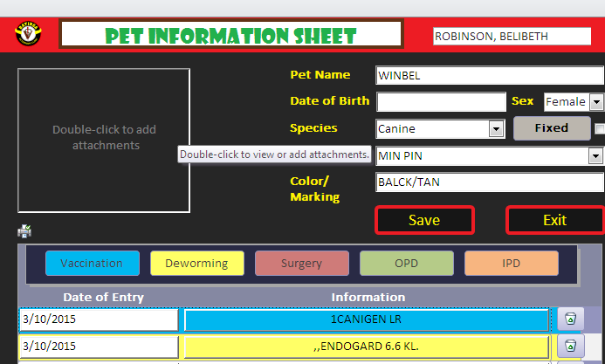Select the OPD tab
Screen dimensions: 605x364
406,264
